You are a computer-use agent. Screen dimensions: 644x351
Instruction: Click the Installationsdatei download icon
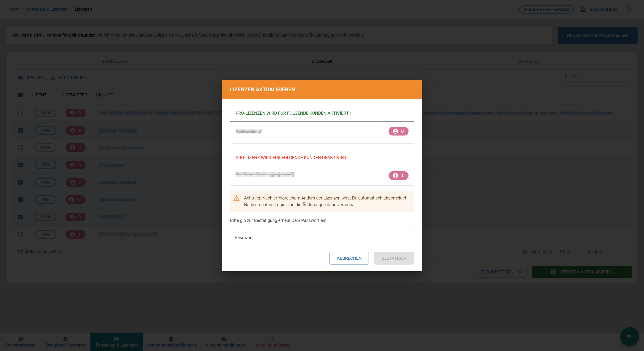(x=272, y=339)
